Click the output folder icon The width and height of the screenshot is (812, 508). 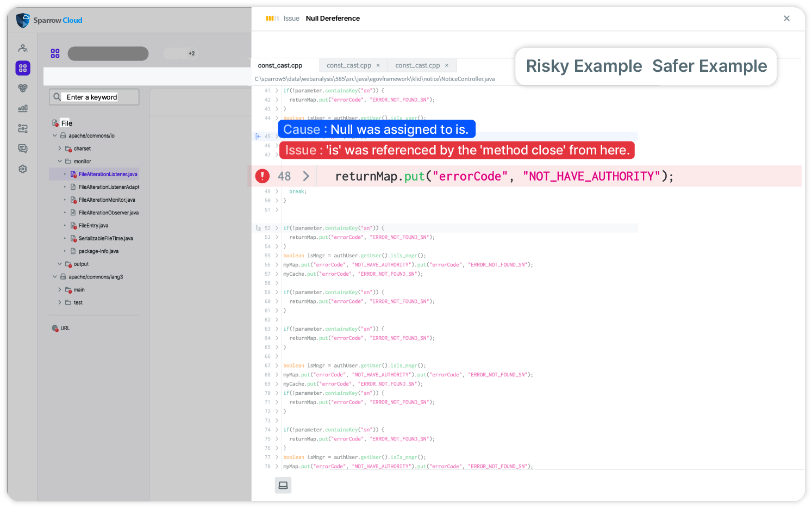(68, 264)
